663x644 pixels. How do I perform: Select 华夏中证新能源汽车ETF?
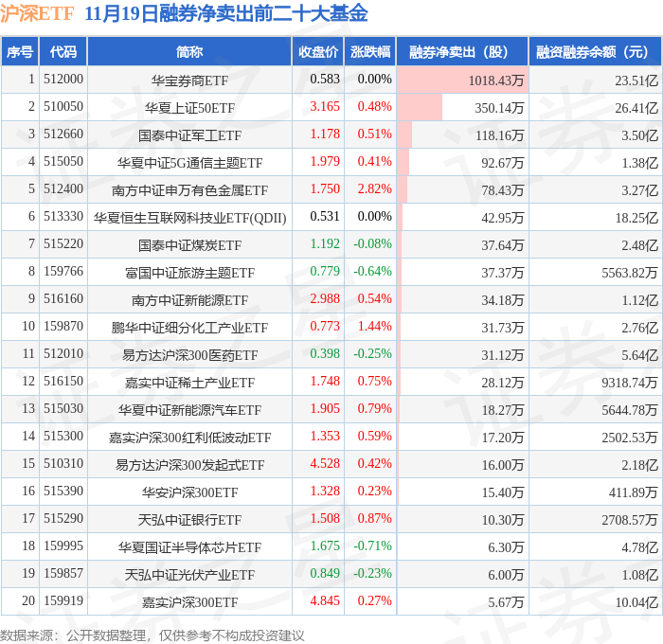click(x=189, y=410)
